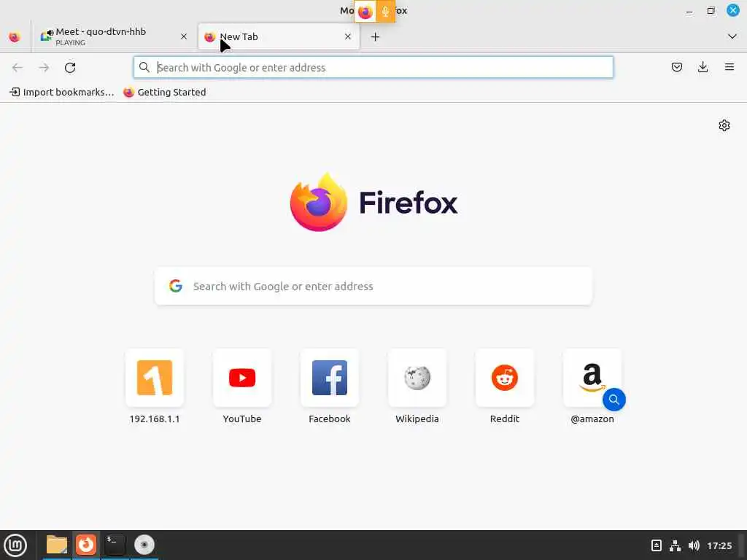The width and height of the screenshot is (747, 560).
Task: Click the 17:25 clock in the panel
Action: 719,545
